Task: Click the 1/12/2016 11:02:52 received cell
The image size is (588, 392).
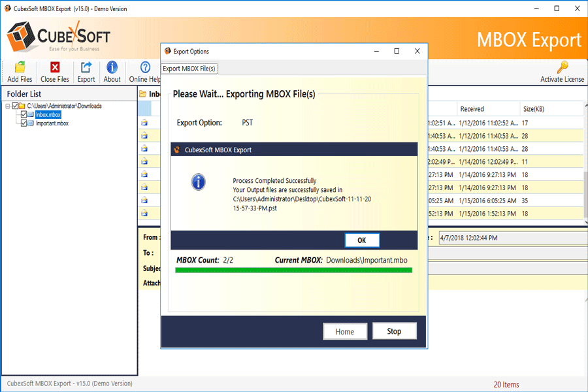Action: [489, 123]
